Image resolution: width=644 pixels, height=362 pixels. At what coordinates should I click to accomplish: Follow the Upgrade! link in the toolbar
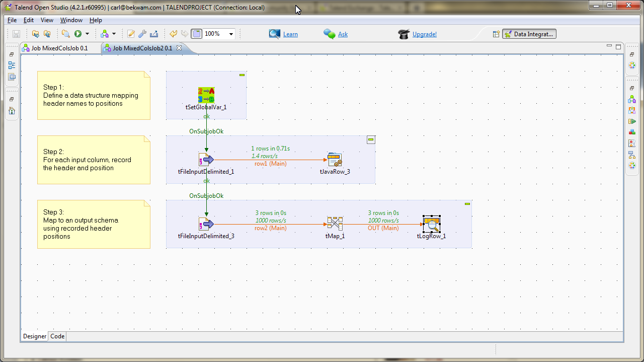[424, 34]
